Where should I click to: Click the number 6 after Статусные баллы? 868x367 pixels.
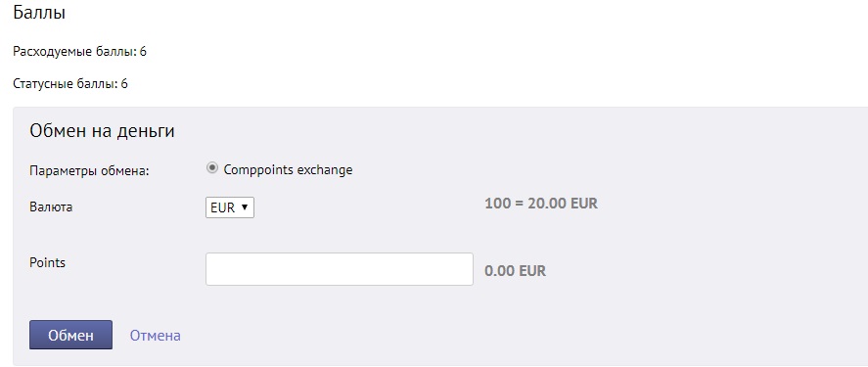[124, 84]
